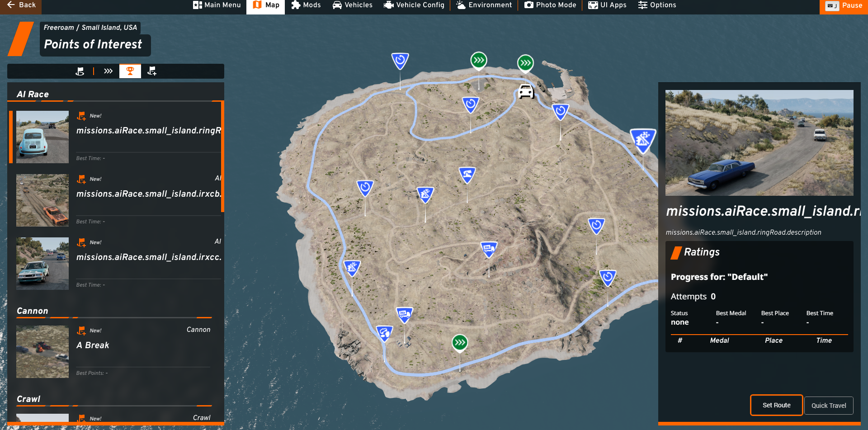Select the irxcc AI race mission title
The width and height of the screenshot is (868, 430).
148,257
